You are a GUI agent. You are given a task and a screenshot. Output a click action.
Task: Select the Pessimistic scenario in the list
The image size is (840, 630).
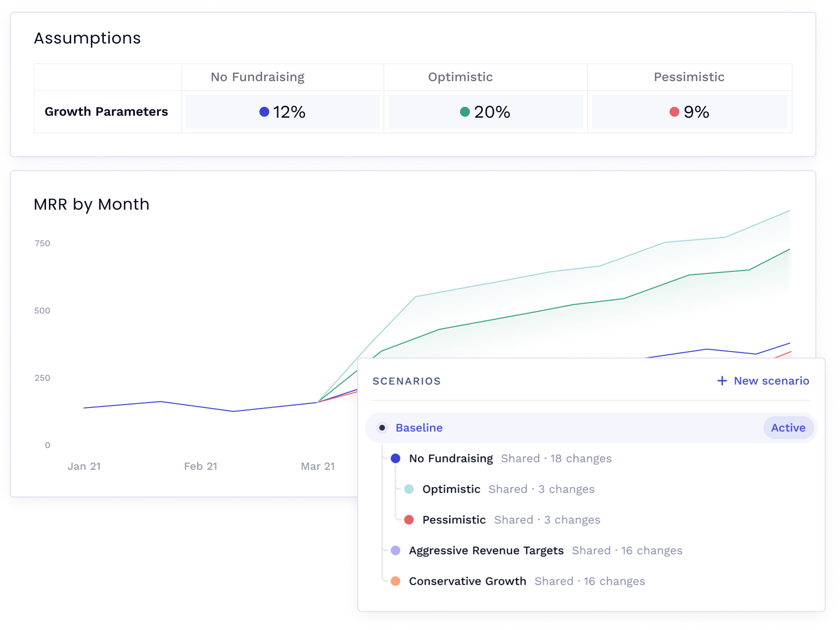pyautogui.click(x=454, y=520)
